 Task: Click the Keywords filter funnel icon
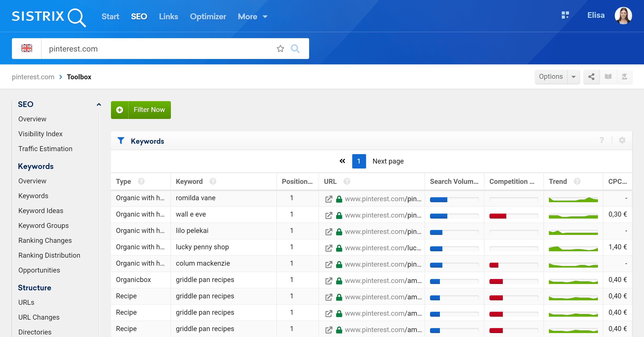coord(121,140)
